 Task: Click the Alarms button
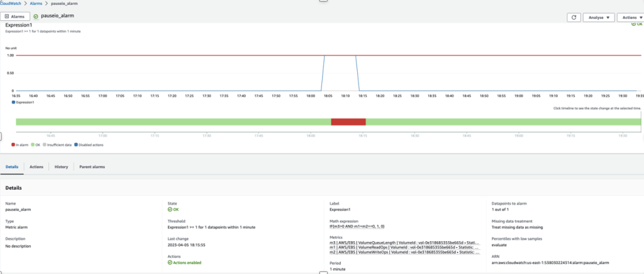coord(15,16)
